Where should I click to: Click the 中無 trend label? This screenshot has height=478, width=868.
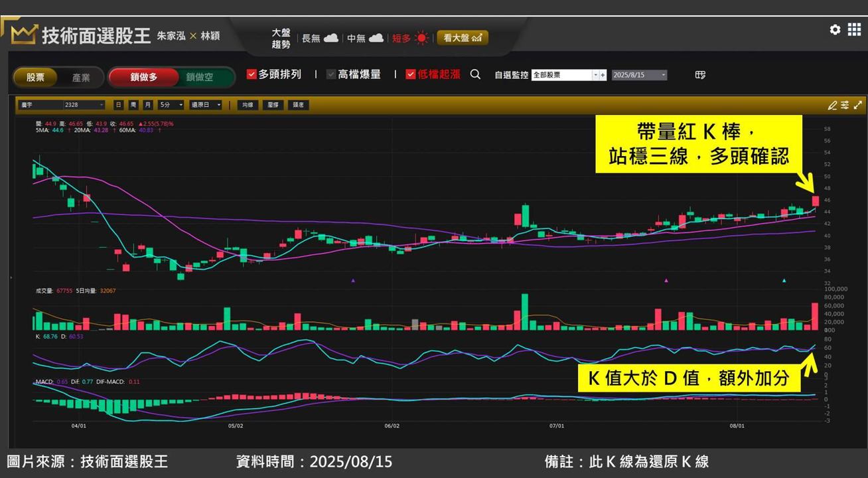356,39
